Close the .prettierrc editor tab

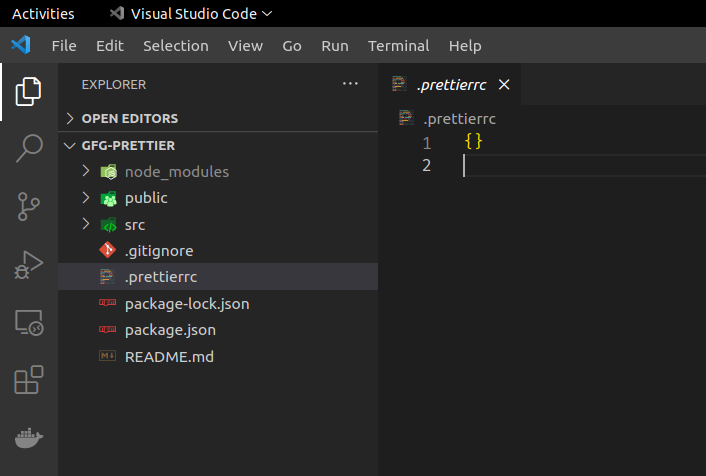(504, 85)
